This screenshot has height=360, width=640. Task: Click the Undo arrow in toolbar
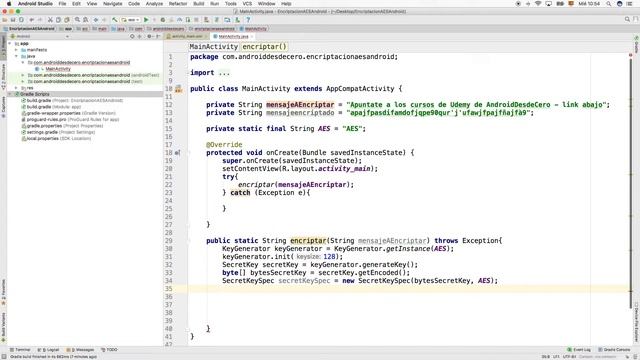click(x=31, y=20)
